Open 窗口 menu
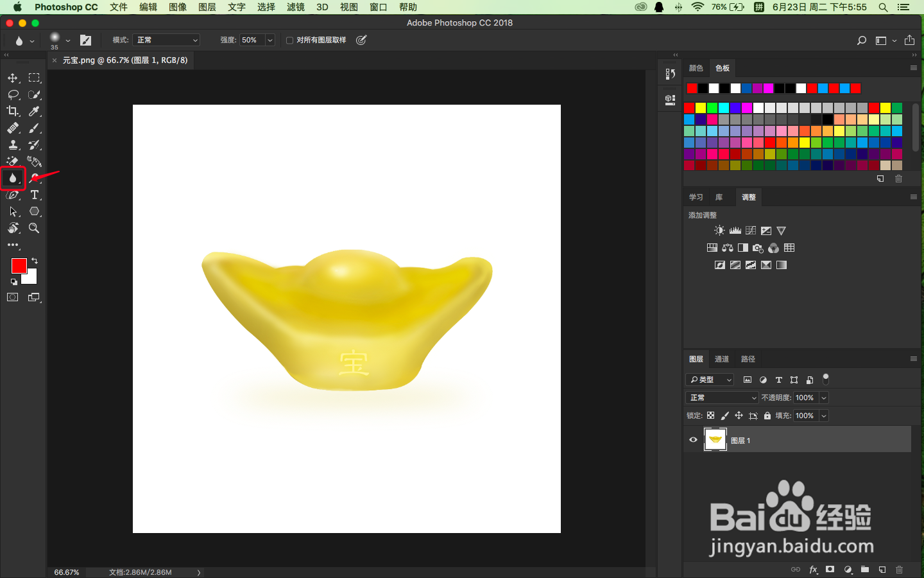The image size is (924, 578). coord(379,7)
